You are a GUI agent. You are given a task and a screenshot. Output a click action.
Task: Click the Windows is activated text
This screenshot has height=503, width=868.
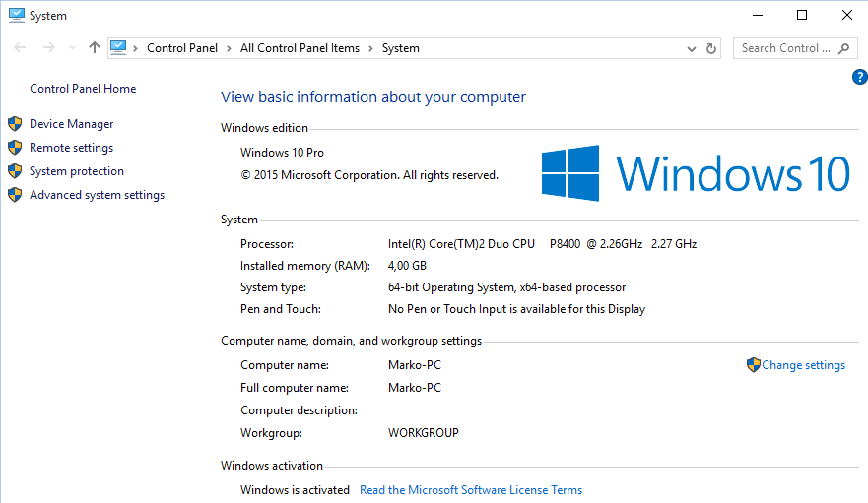tap(295, 490)
